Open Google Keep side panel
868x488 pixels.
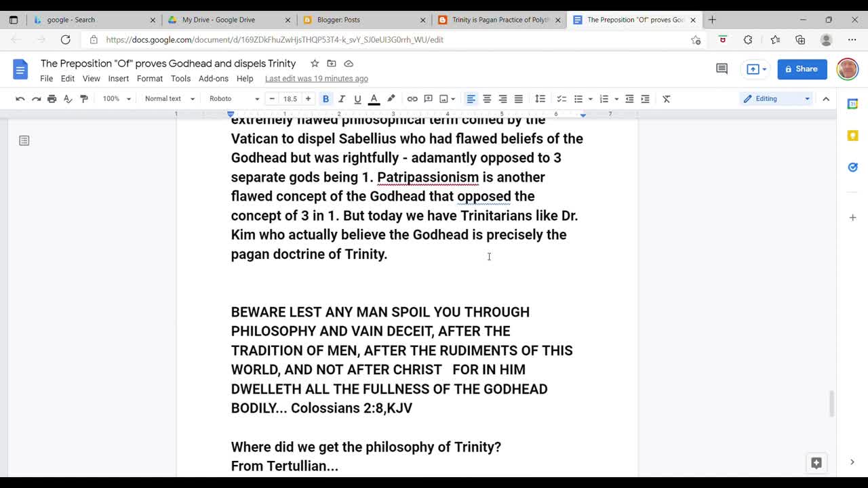coord(853,136)
